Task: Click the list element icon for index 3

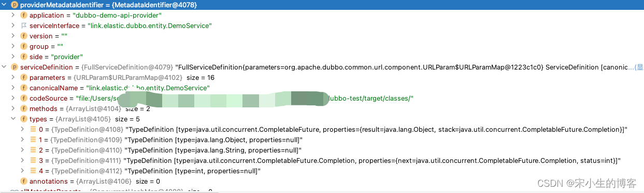Action: (x=33, y=160)
